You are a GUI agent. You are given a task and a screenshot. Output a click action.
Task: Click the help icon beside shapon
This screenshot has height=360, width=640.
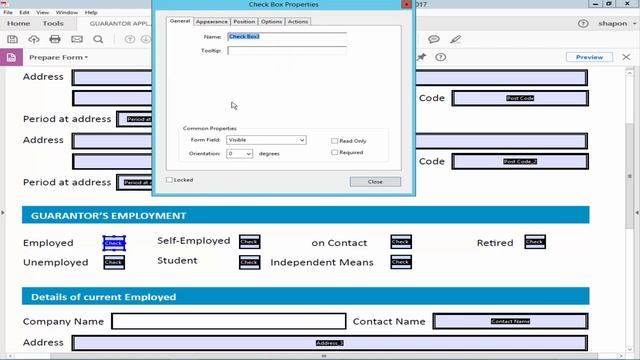583,24
